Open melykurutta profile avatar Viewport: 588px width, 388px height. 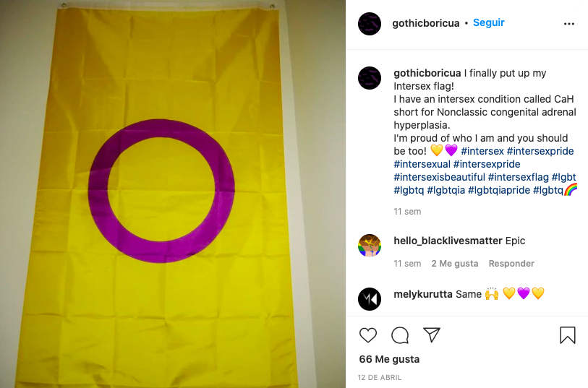[370, 299]
